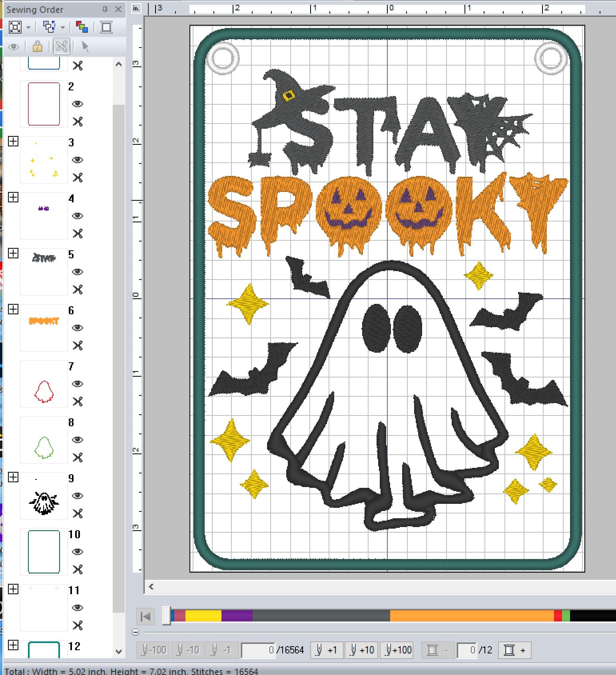Open dropdown arrow next to sewing order icon
The image size is (616, 675).
pos(63,28)
